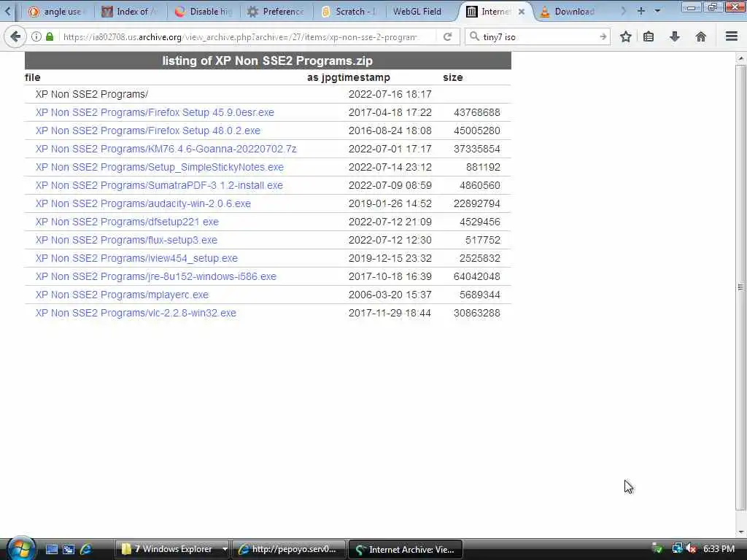Open KM76.4.6-Goanna-20220702.7z link
747x560 pixels.
[166, 149]
